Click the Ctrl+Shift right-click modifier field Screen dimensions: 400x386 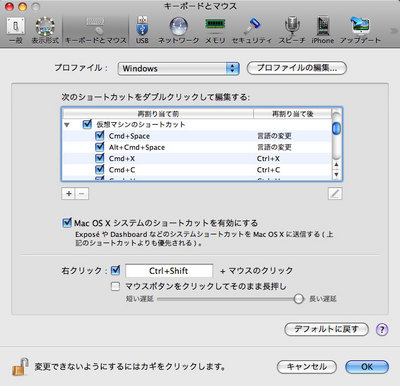169,271
